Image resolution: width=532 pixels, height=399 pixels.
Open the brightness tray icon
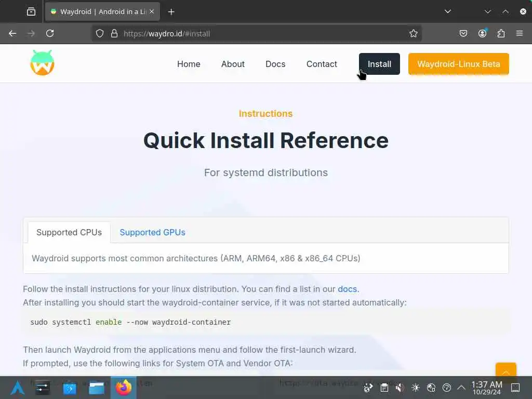[415, 388]
